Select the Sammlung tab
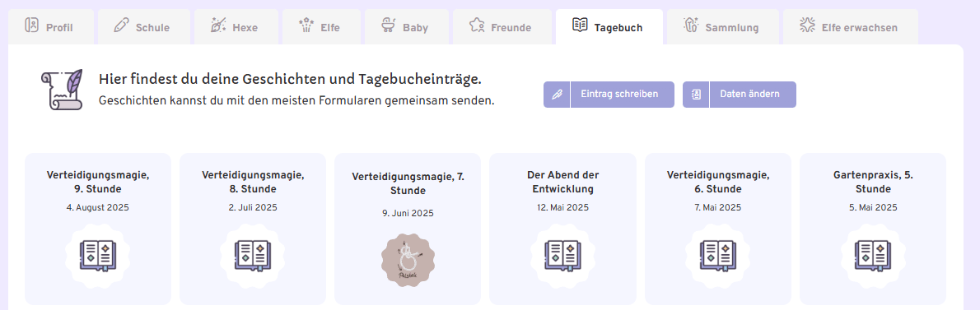980x310 pixels. [x=722, y=27]
